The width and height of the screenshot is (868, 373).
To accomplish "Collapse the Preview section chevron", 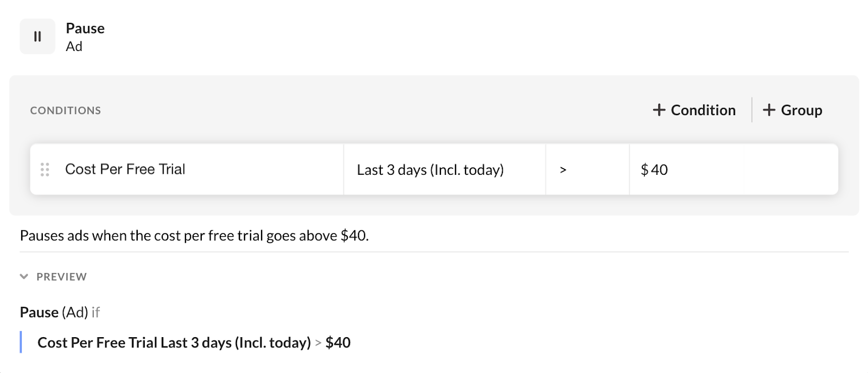I will 24,276.
